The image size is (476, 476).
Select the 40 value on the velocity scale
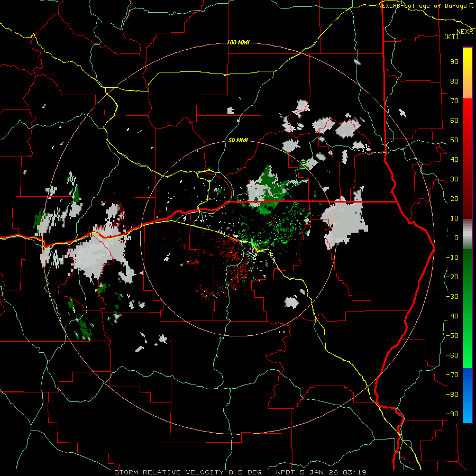coord(454,159)
